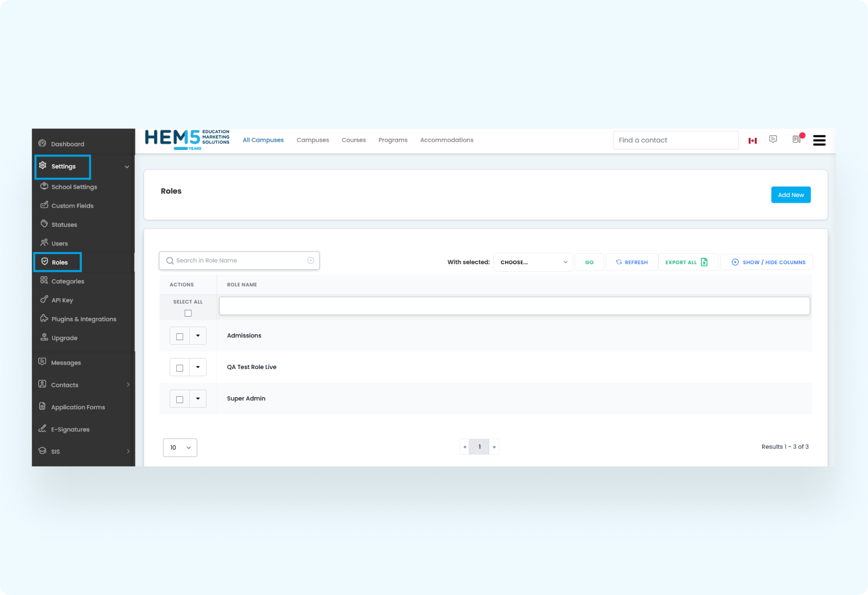Viewport: 868px width, 595px height.
Task: Click the Canadian flag language selector
Action: tap(753, 140)
